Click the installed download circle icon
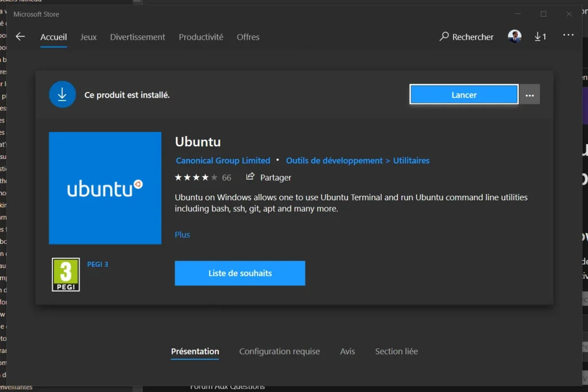Screen dimensions: 588x392 [x=62, y=95]
